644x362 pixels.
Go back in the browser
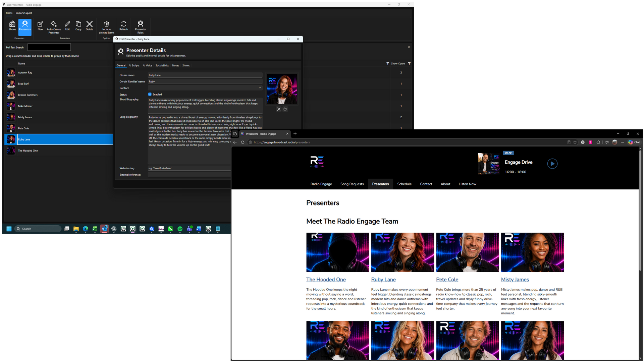(x=235, y=142)
